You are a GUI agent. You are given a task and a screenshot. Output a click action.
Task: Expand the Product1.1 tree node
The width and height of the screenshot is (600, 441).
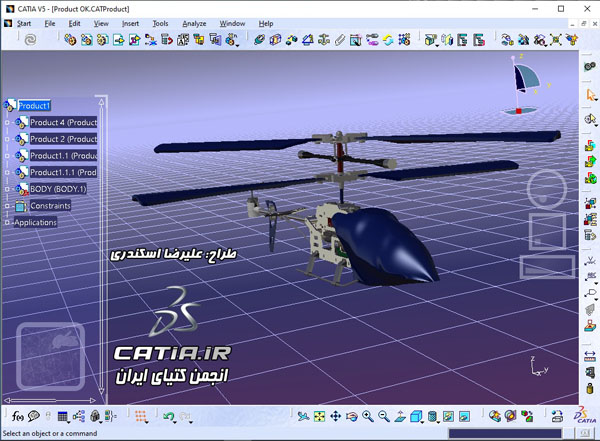[7, 156]
